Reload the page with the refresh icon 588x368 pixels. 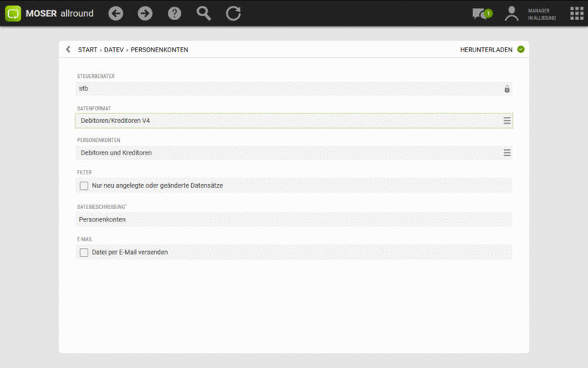click(x=233, y=13)
